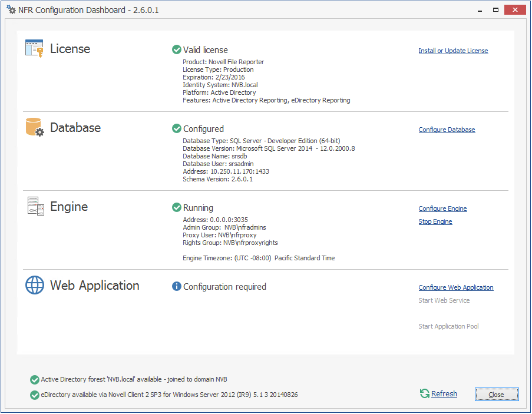Click the License section icon
Viewport: 532px width, 414px height.
[34, 48]
